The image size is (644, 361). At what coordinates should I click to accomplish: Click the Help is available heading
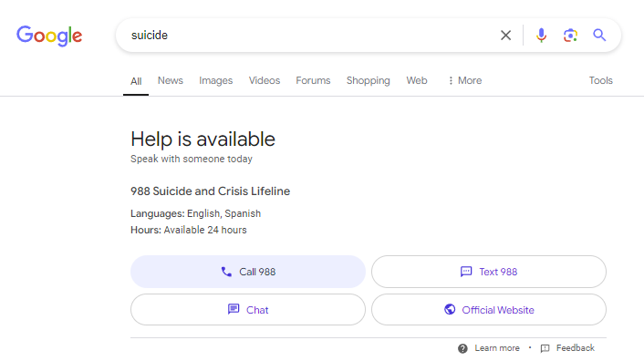pos(203,139)
